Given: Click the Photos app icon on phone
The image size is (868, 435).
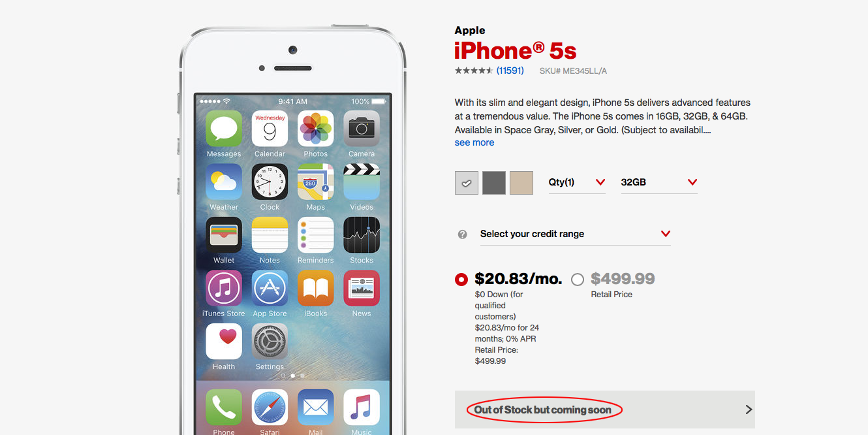Looking at the screenshot, I should click(316, 129).
